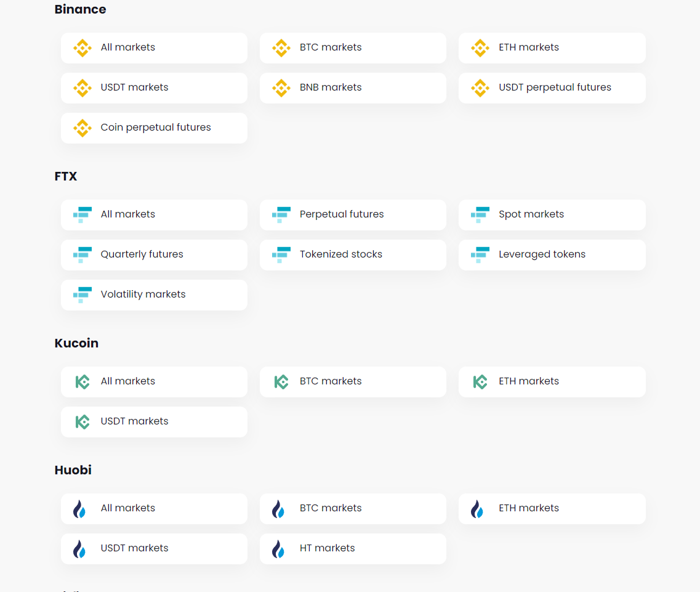Open FTX Perpetual futures

353,215
